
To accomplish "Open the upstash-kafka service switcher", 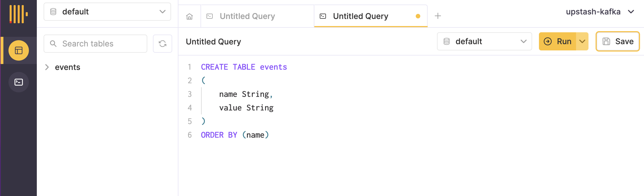I will [x=600, y=12].
